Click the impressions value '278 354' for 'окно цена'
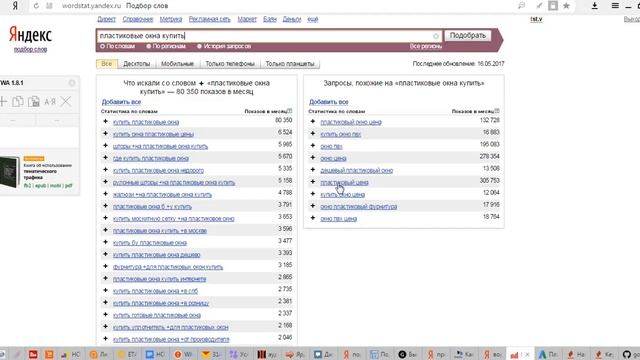640x360 pixels. [490, 156]
